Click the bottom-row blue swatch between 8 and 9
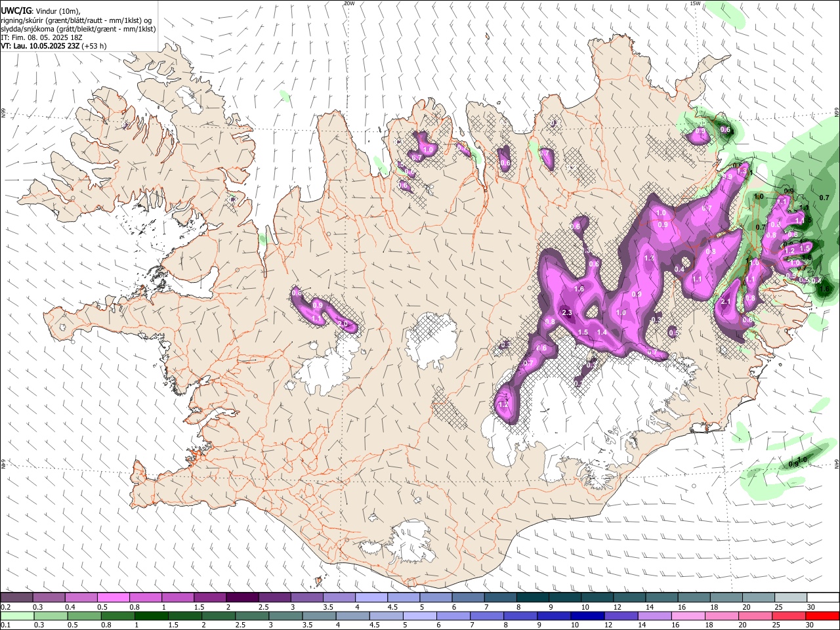 click(x=520, y=616)
